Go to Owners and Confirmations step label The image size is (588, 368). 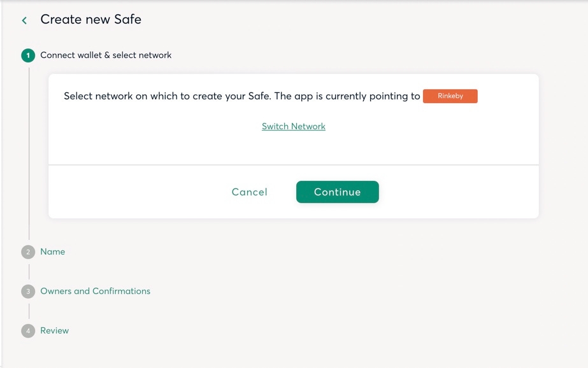pyautogui.click(x=96, y=292)
